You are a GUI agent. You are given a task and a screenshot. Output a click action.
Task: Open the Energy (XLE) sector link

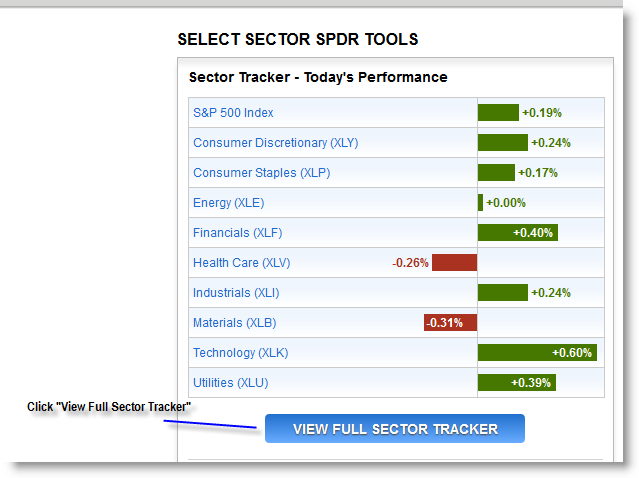pos(229,203)
